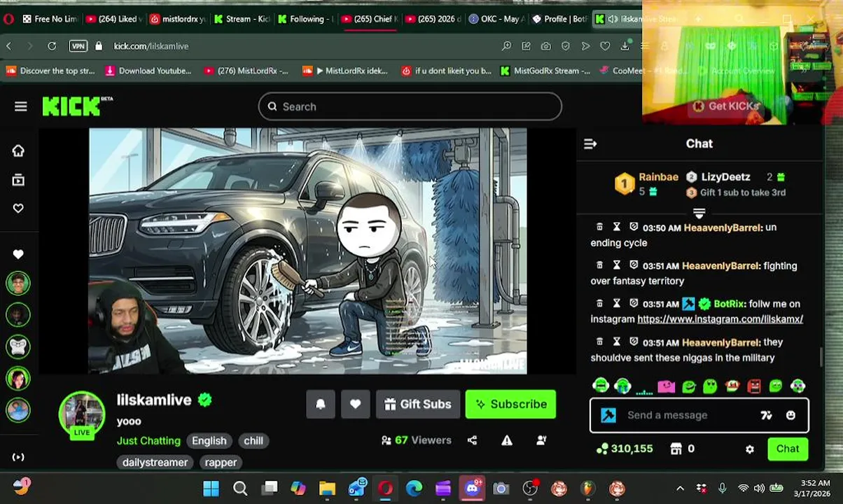Image resolution: width=843 pixels, height=504 pixels.
Task: Share the stream using share icon
Action: (472, 440)
